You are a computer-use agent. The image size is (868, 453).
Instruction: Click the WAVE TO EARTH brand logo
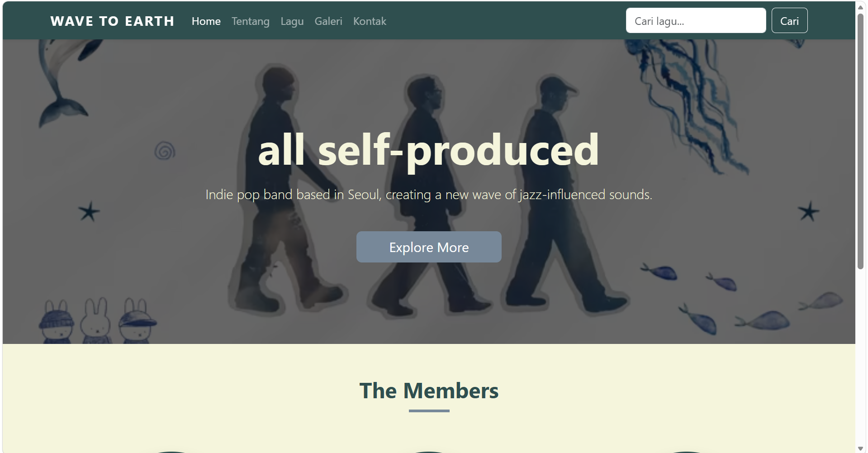pos(112,21)
